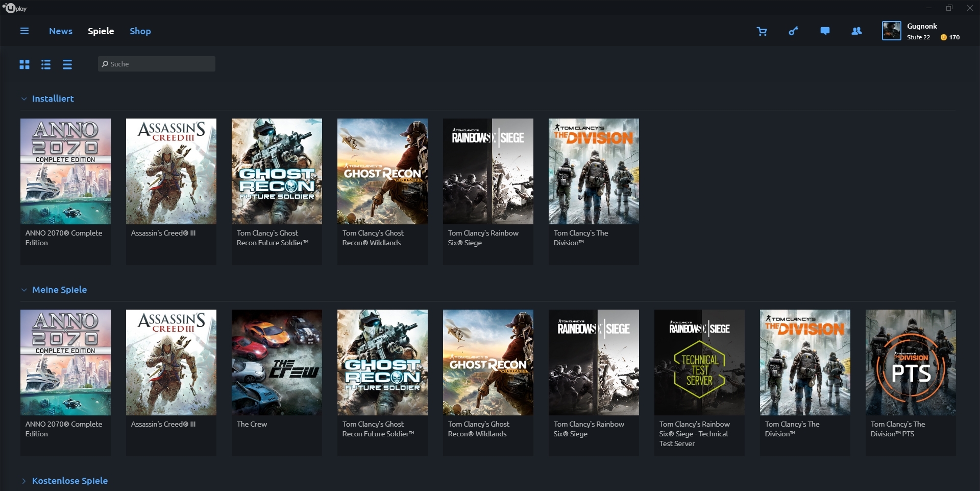Screen dimensions: 980x491
Task: Collapse the Installiert section chevron
Action: point(23,99)
